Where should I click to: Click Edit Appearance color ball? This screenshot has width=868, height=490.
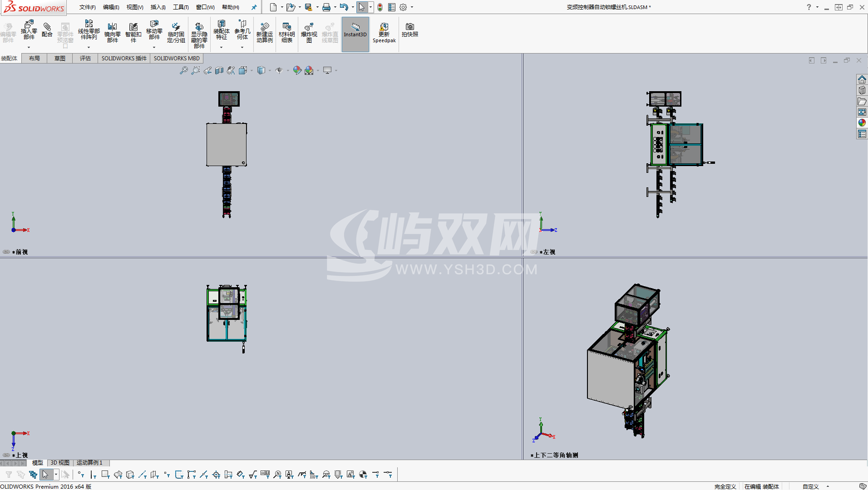297,70
